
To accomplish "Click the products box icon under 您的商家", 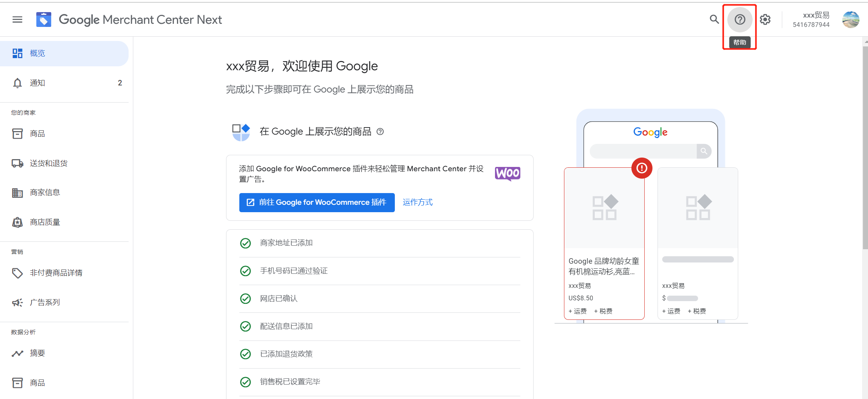I will click(x=18, y=134).
